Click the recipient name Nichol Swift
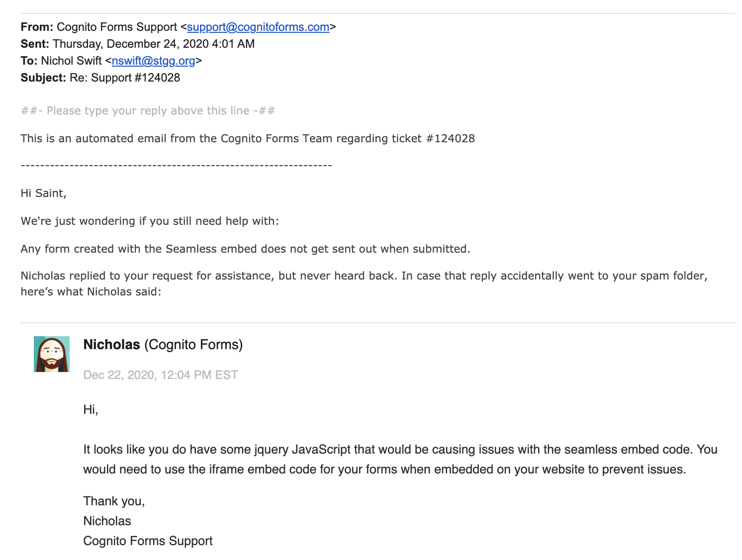 (x=71, y=61)
